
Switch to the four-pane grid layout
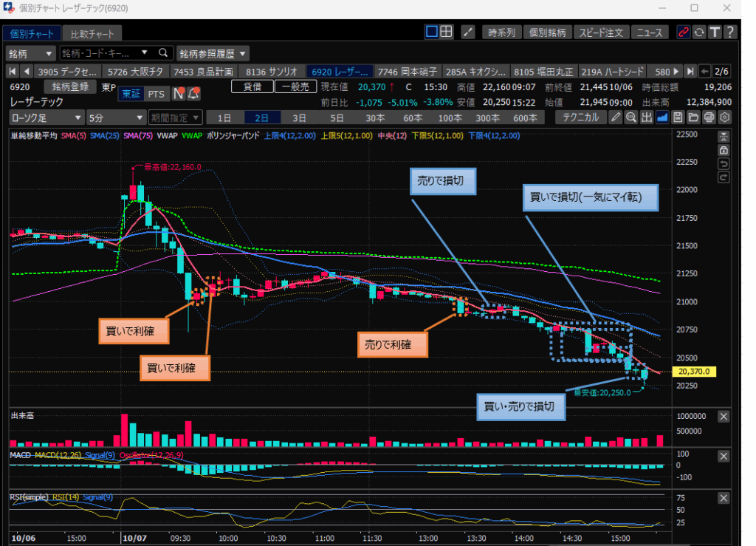point(447,32)
